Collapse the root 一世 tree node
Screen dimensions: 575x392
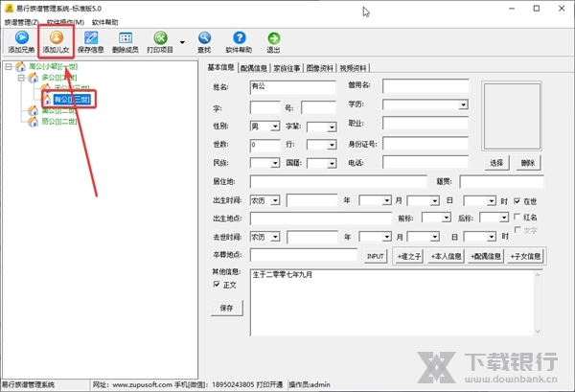coord(9,66)
